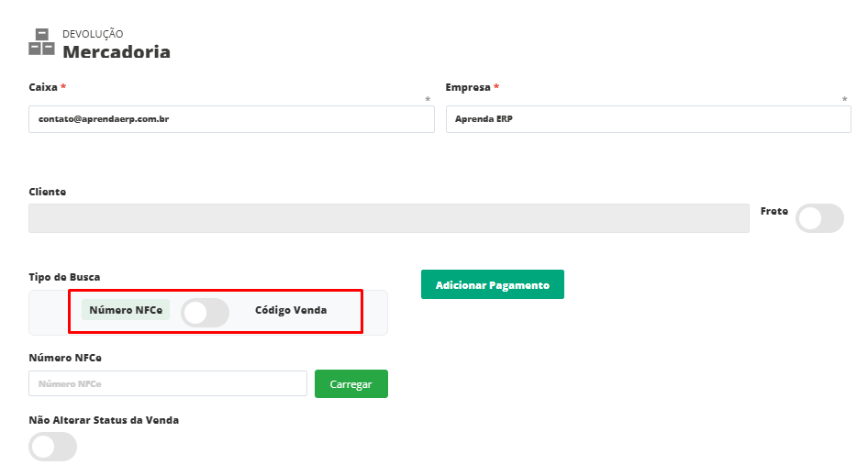The width and height of the screenshot is (868, 465).
Task: Click the grey Cliente input field
Action: coord(388,218)
